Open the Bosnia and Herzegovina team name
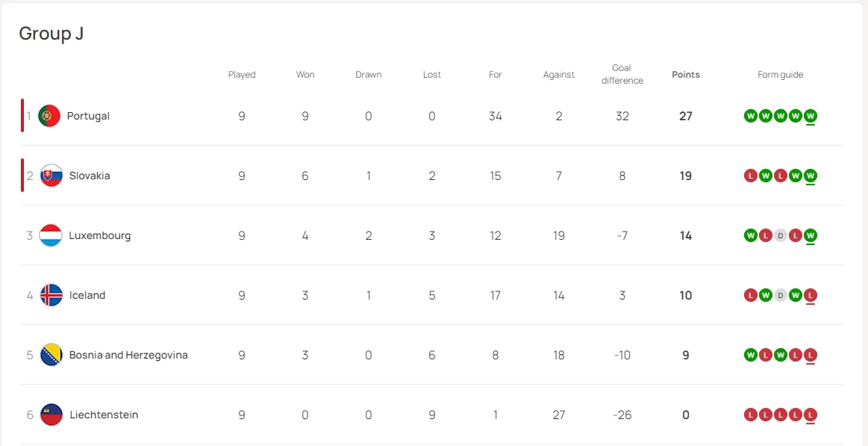This screenshot has height=446, width=868. 128,355
